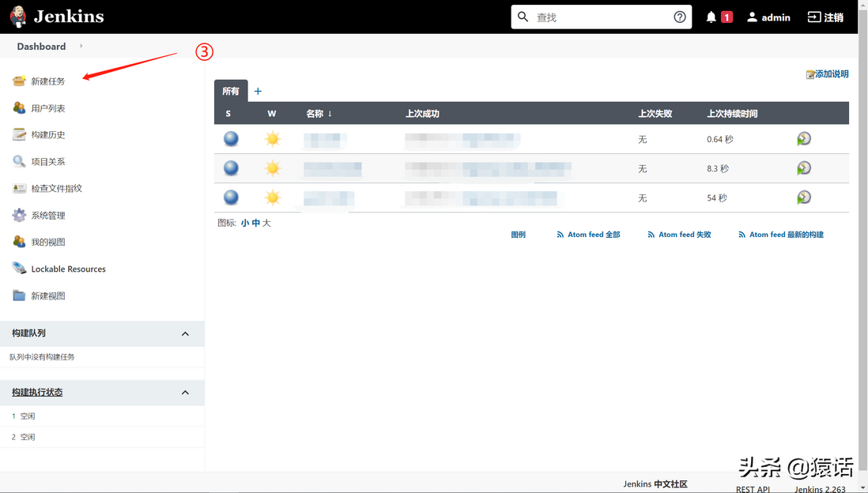Open the blurred job name in 8.3 秒 row
The width and height of the screenshot is (868, 493).
[332, 169]
